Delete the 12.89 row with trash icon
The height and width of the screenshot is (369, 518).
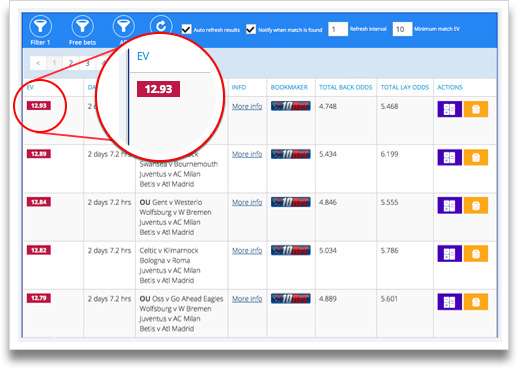pyautogui.click(x=476, y=157)
